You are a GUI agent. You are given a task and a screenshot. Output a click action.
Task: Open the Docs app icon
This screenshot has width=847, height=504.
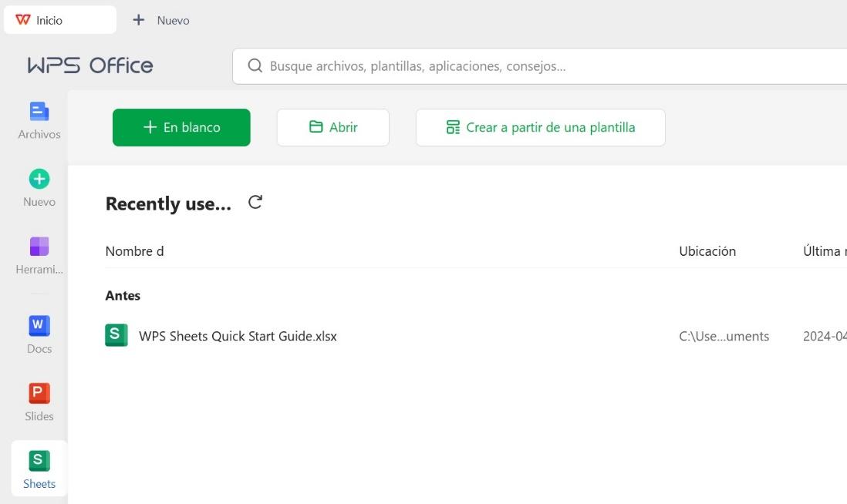(39, 325)
